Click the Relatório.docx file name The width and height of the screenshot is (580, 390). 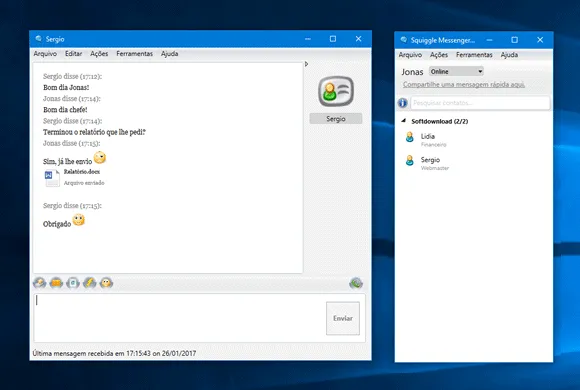click(x=81, y=172)
